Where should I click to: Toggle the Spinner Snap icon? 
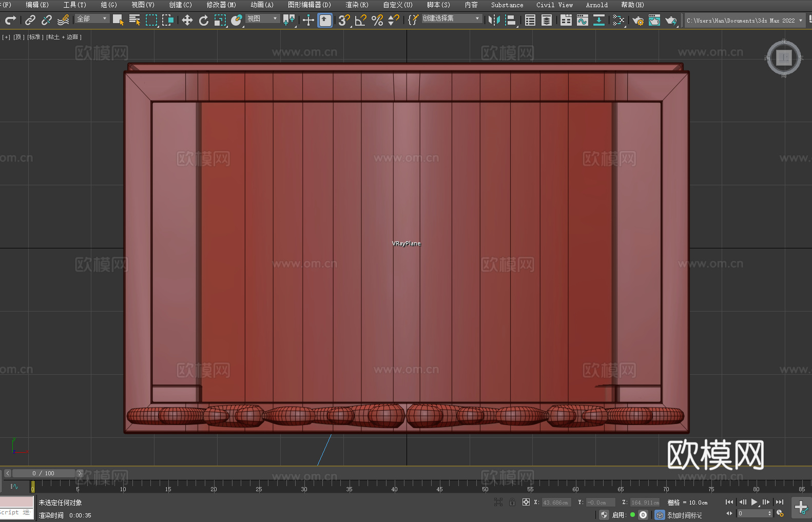[x=394, y=20]
